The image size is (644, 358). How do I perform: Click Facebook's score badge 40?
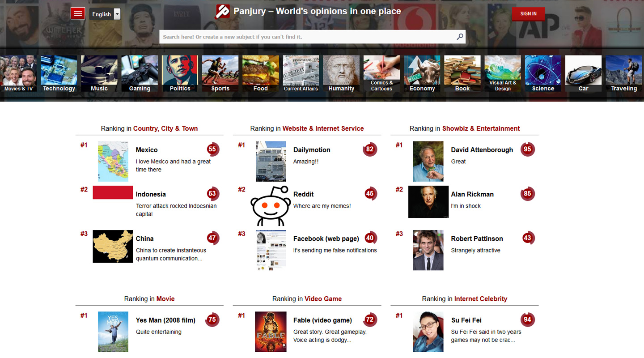tap(370, 238)
